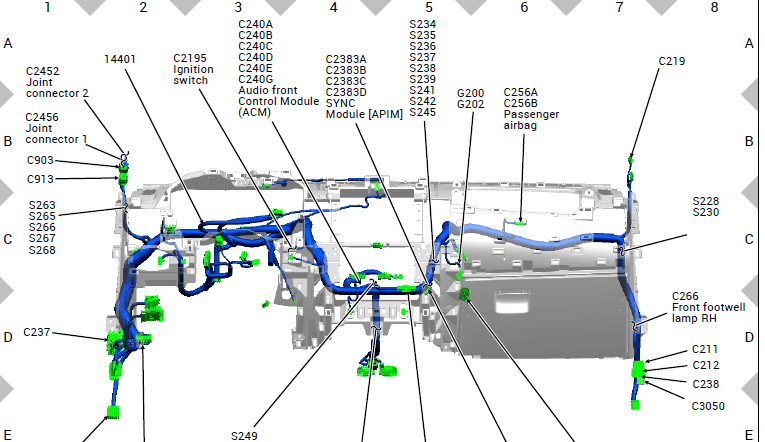This screenshot has width=765, height=442.
Task: Click the C266 connector label
Action: pos(685,297)
